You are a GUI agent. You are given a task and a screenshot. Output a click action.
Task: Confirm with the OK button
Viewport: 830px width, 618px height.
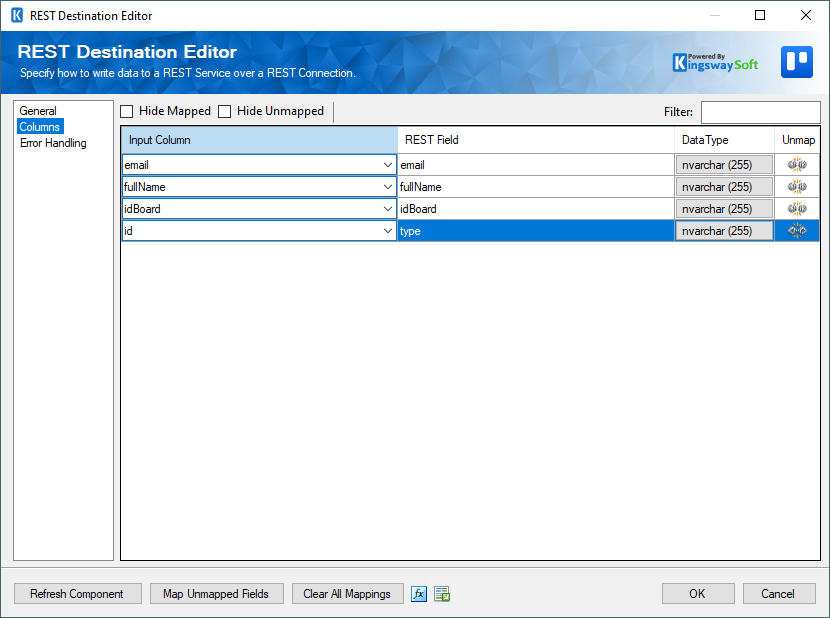point(698,594)
